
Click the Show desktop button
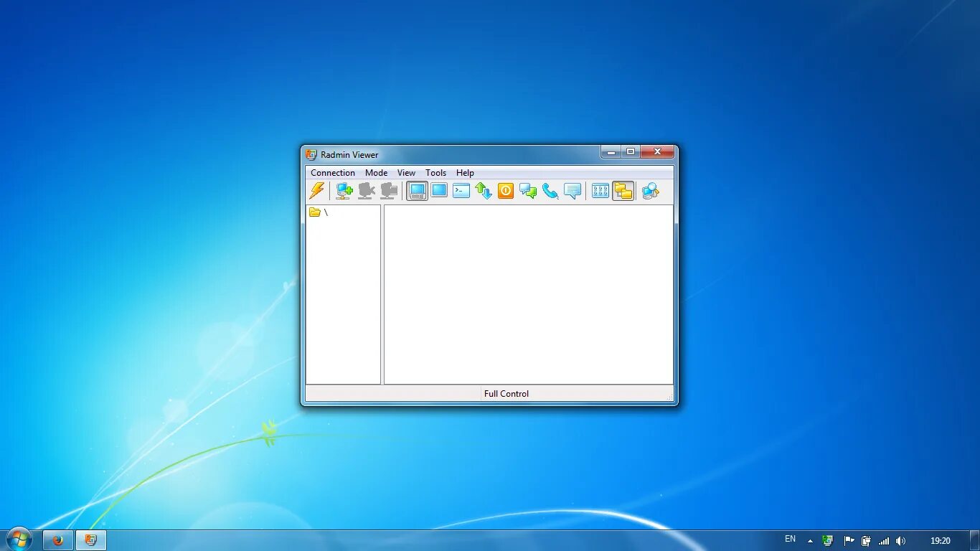point(975,540)
